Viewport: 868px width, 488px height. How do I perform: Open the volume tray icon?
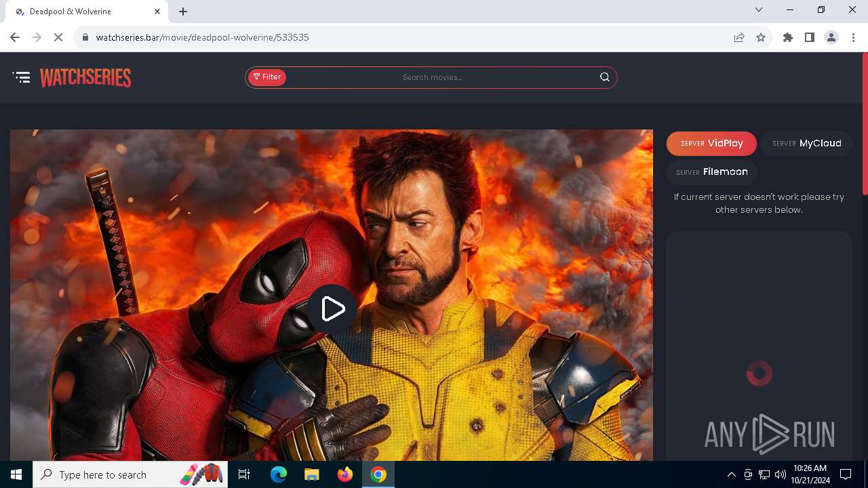(780, 474)
